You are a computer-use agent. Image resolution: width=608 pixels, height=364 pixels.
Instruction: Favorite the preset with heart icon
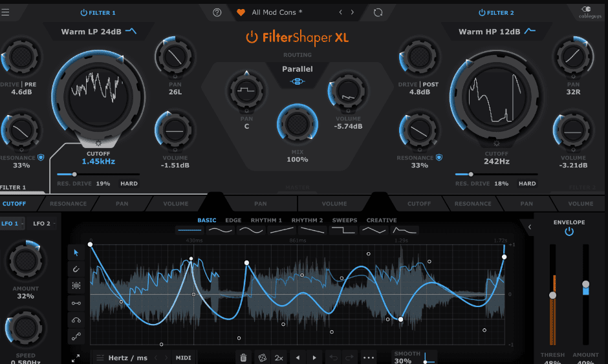(241, 12)
